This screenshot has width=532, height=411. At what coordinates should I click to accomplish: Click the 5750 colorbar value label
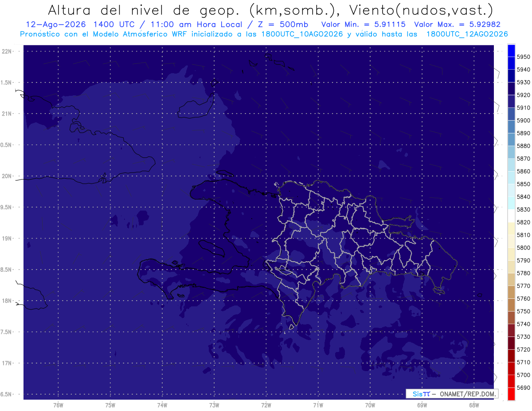524,312
